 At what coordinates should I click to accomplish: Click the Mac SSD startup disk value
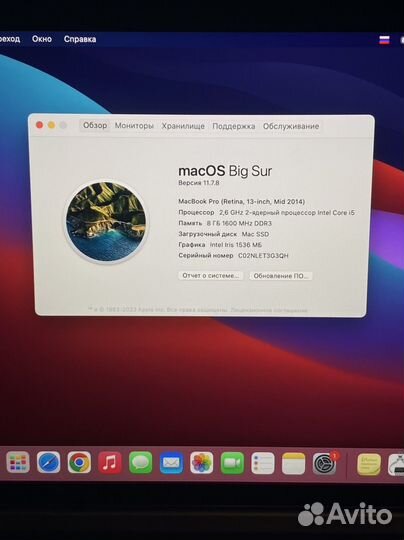[x=255, y=234]
